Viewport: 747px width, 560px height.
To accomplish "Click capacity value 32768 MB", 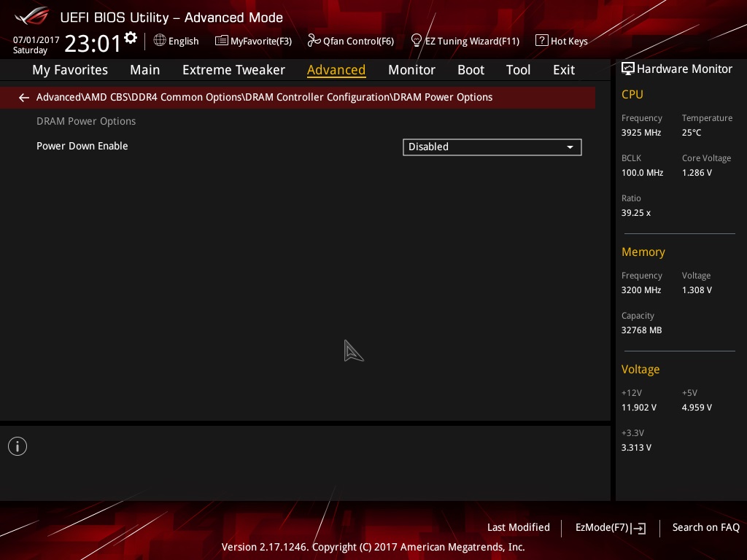I will (x=642, y=330).
